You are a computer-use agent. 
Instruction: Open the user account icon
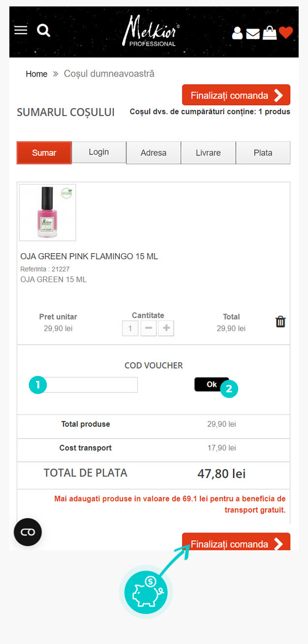pyautogui.click(x=237, y=33)
